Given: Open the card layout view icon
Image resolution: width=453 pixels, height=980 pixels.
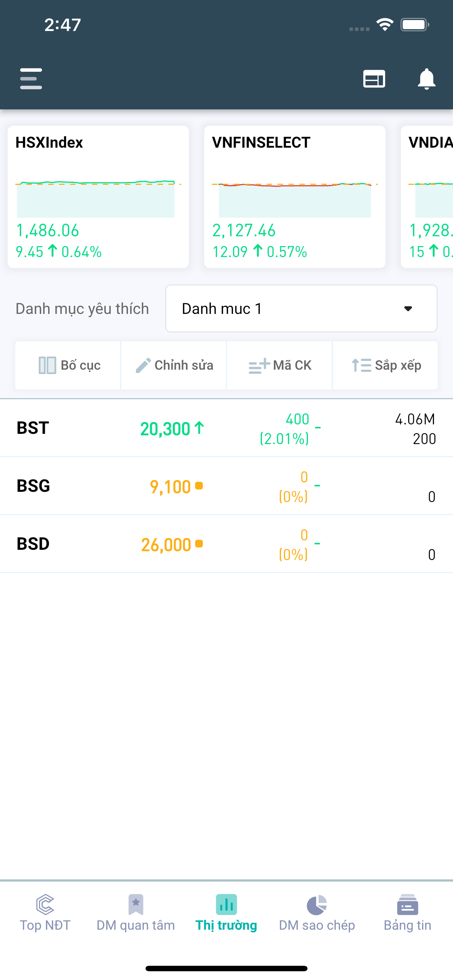Looking at the screenshot, I should (374, 79).
